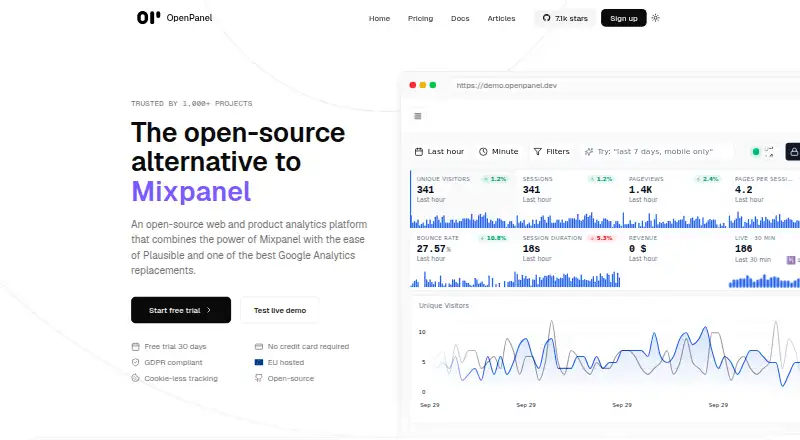Click the icon beside Open-source
Viewport: 800px width, 440px height.
[259, 378]
